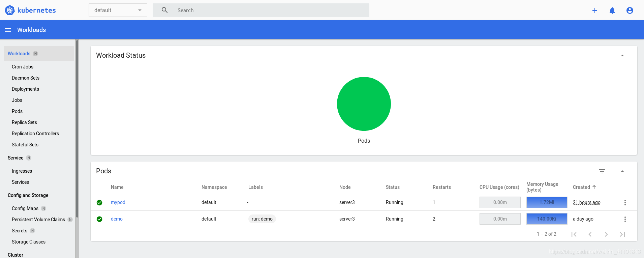Go to last page of pods
The height and width of the screenshot is (258, 644).
[622, 234]
